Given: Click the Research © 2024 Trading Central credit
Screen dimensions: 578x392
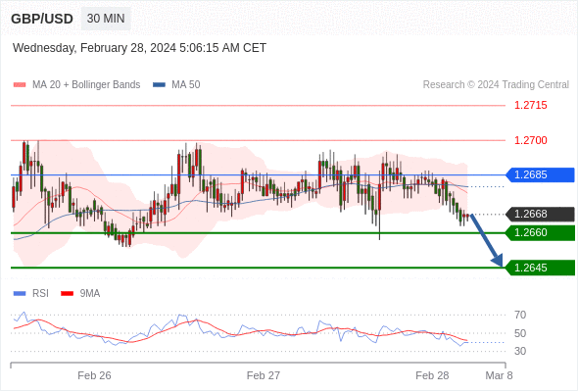Looking at the screenshot, I should [x=496, y=85].
